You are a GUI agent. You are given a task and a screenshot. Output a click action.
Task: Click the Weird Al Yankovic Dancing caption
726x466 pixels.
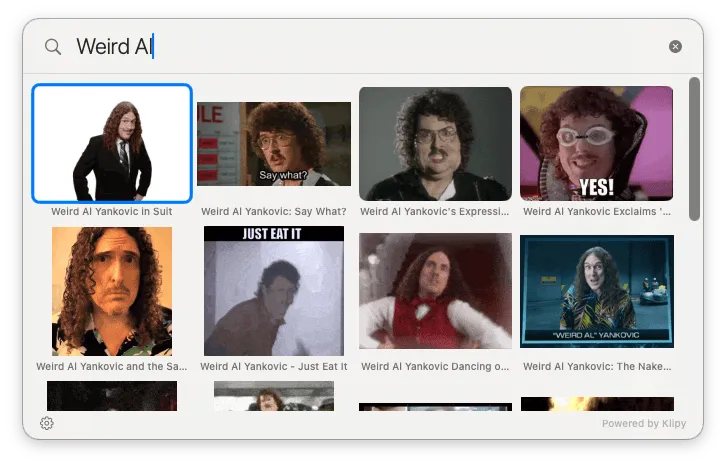435,366
